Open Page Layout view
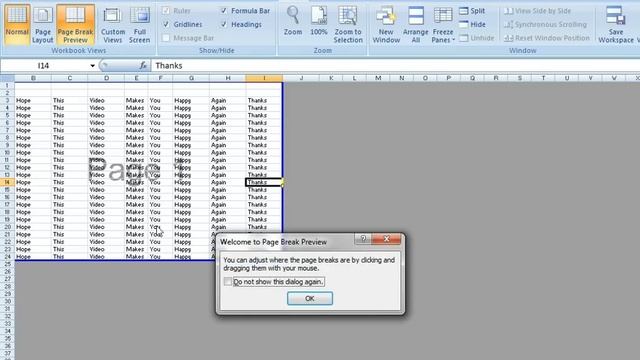This screenshot has height=360, width=640. (x=42, y=24)
